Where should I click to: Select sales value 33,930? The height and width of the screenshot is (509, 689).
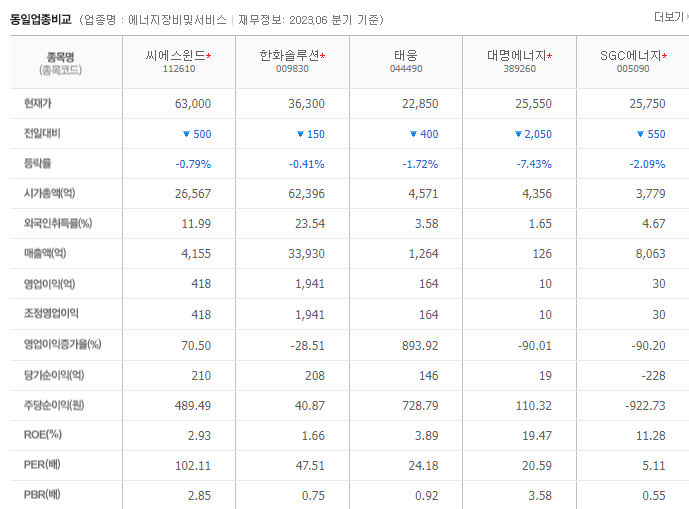[x=306, y=254]
